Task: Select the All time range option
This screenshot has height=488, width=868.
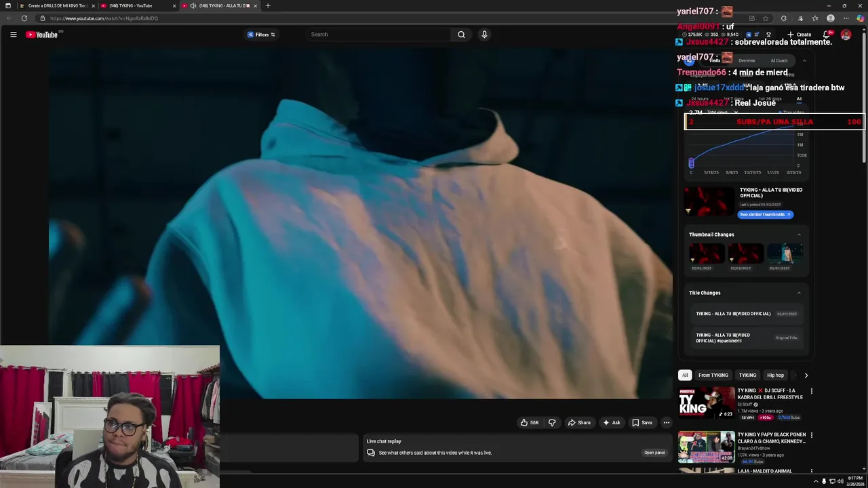Action: pos(799,99)
